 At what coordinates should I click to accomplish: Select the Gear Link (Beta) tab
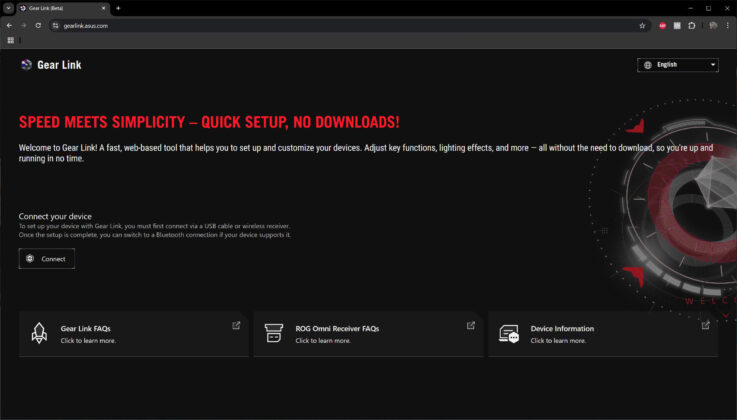(63, 8)
